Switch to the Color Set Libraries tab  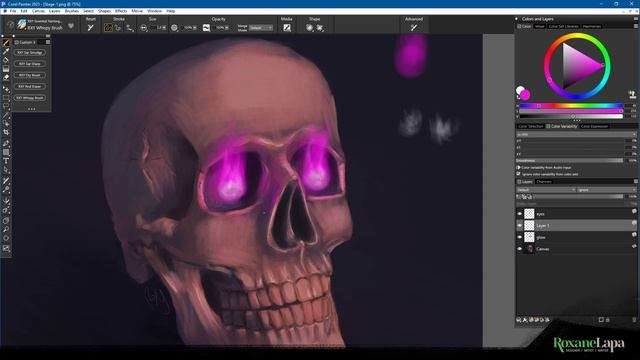pos(564,26)
